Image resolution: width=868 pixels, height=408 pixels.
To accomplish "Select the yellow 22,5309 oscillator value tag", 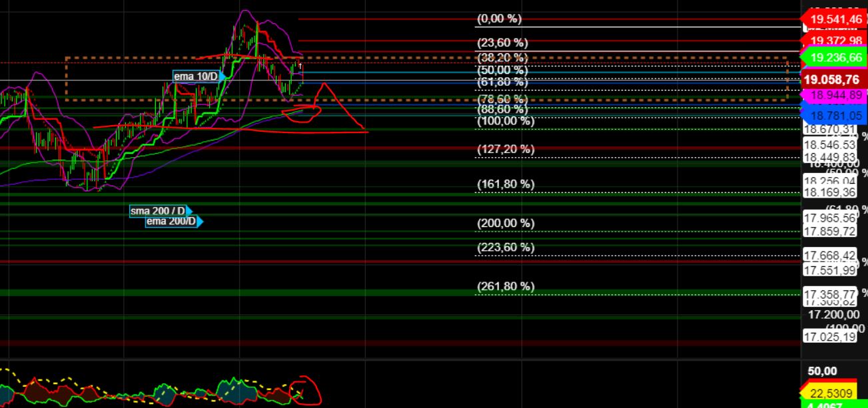I will click(831, 393).
